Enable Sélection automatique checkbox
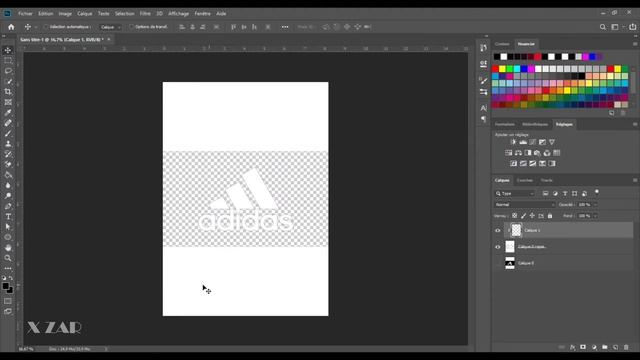This screenshot has width=640, height=360. (46, 27)
